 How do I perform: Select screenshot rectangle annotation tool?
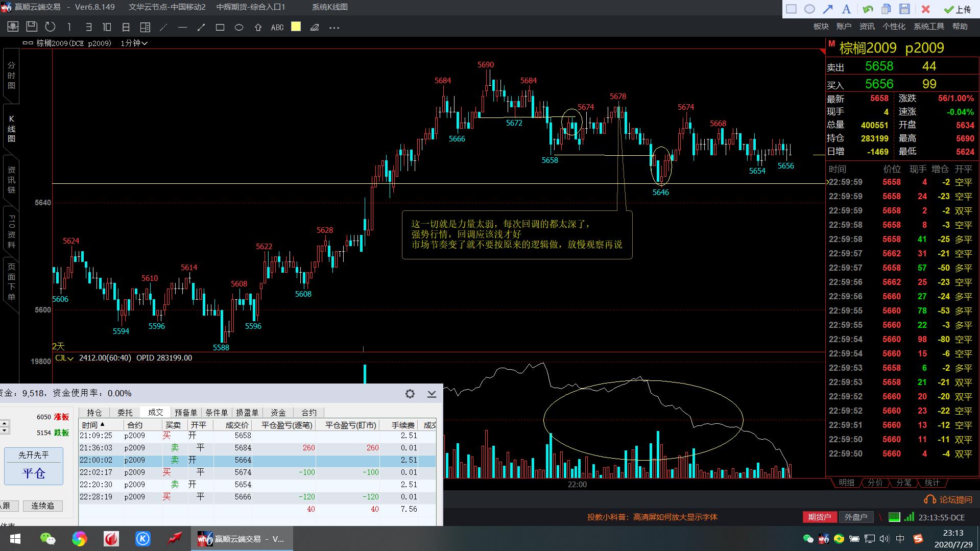791,9
